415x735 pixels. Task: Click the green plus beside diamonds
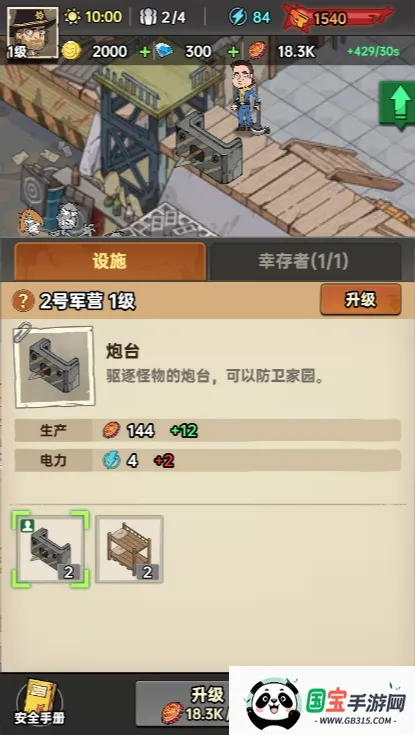(234, 52)
